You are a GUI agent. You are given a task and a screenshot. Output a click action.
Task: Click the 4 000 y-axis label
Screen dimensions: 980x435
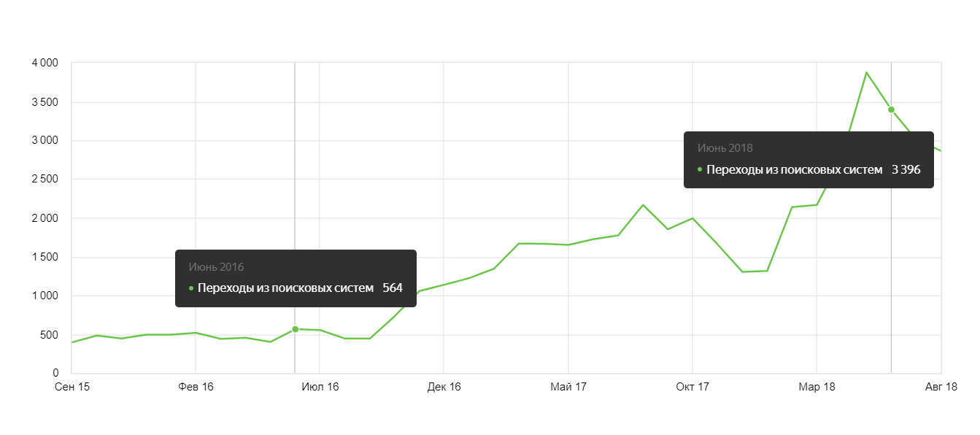pyautogui.click(x=45, y=63)
